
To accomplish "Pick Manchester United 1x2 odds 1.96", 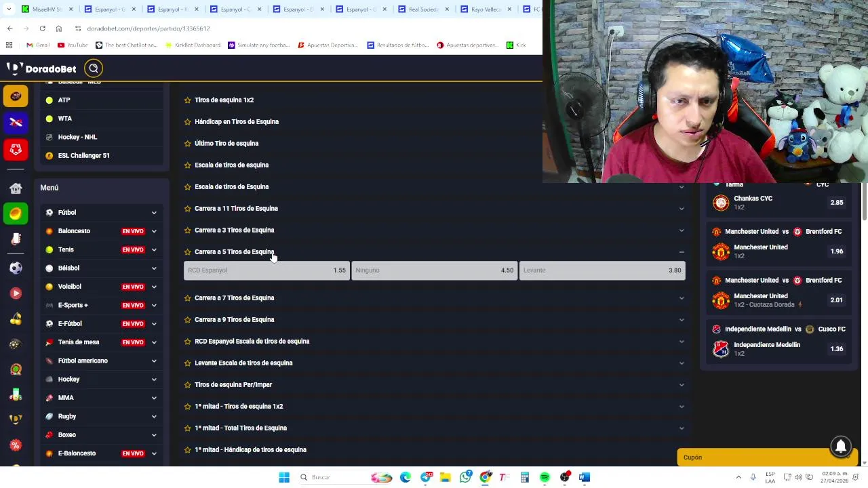I will (837, 251).
